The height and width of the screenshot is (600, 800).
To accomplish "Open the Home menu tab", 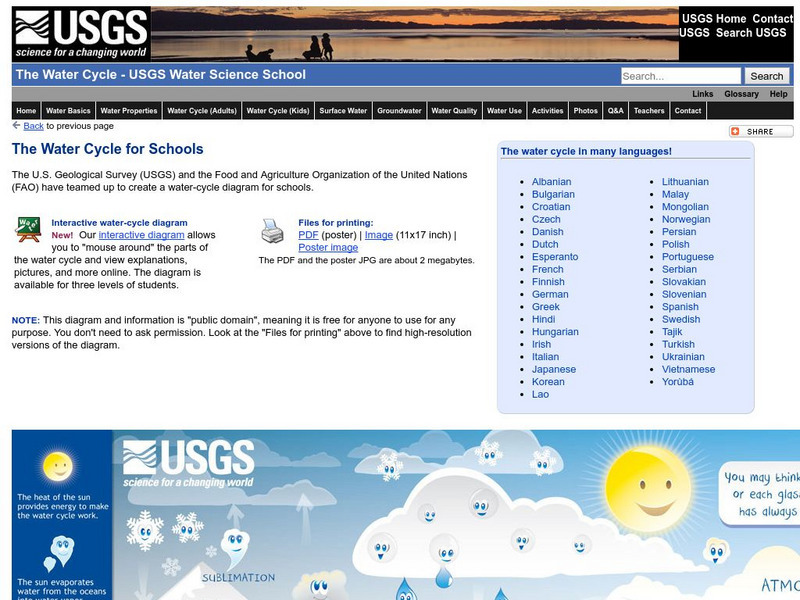I will (x=26, y=111).
